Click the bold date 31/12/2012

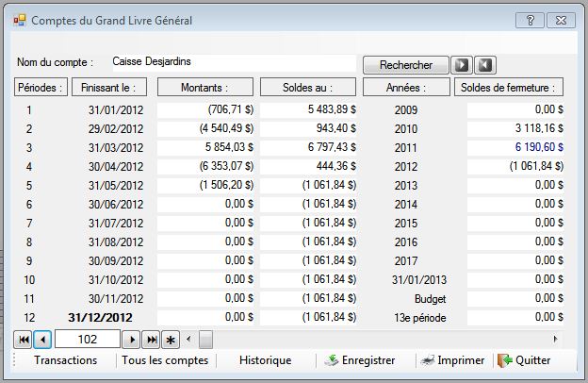[100, 318]
